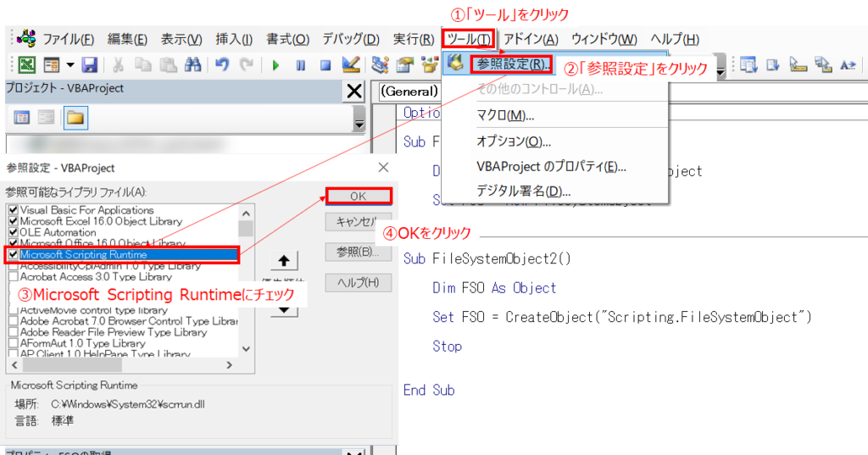Open the 書式(O) menu
Viewport: 868px width, 455px height.
click(x=287, y=39)
